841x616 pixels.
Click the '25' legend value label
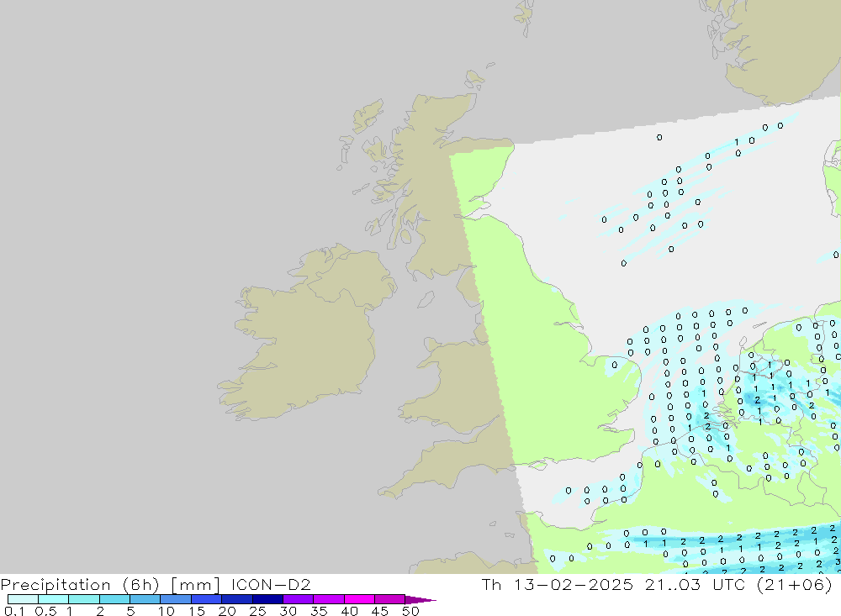pos(257,611)
